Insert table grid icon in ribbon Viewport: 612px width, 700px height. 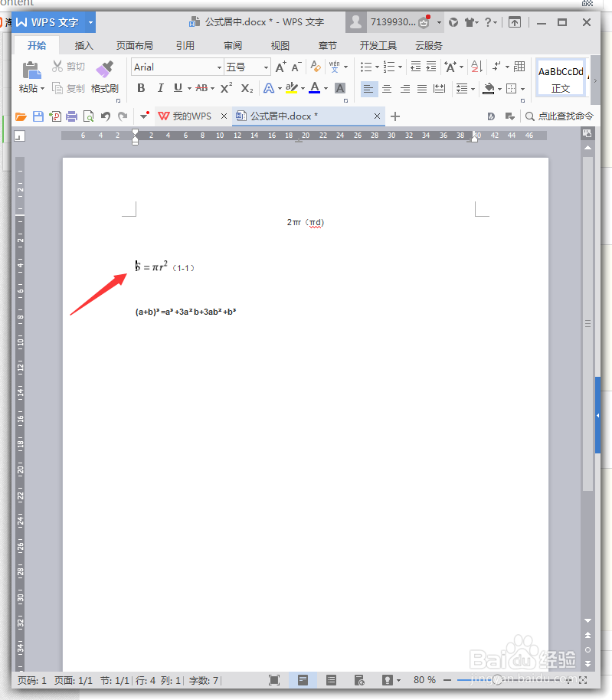tap(519, 67)
